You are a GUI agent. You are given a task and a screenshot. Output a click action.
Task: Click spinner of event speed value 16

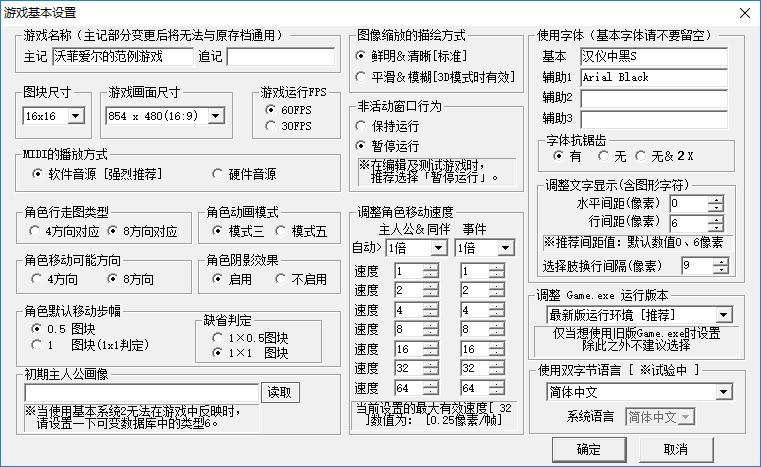coord(497,349)
